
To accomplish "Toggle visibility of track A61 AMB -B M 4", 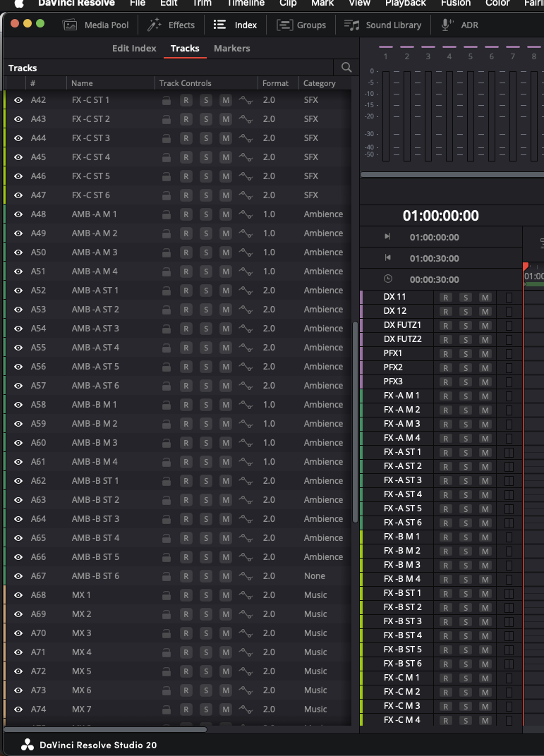I will pos(18,462).
